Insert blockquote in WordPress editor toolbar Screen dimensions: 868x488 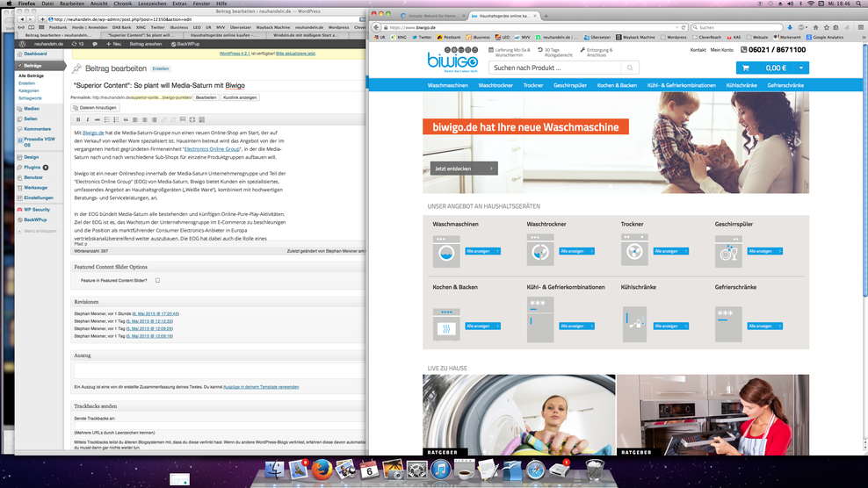tap(126, 119)
